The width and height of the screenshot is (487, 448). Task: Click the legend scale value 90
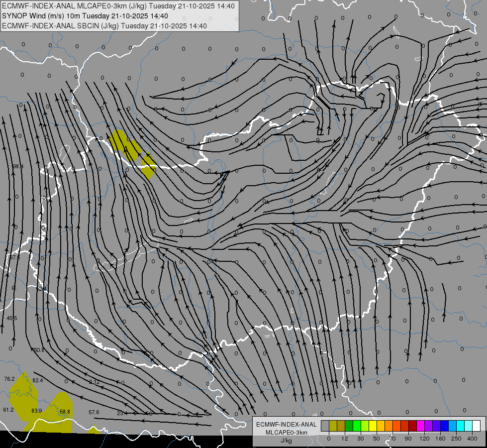tap(408, 439)
